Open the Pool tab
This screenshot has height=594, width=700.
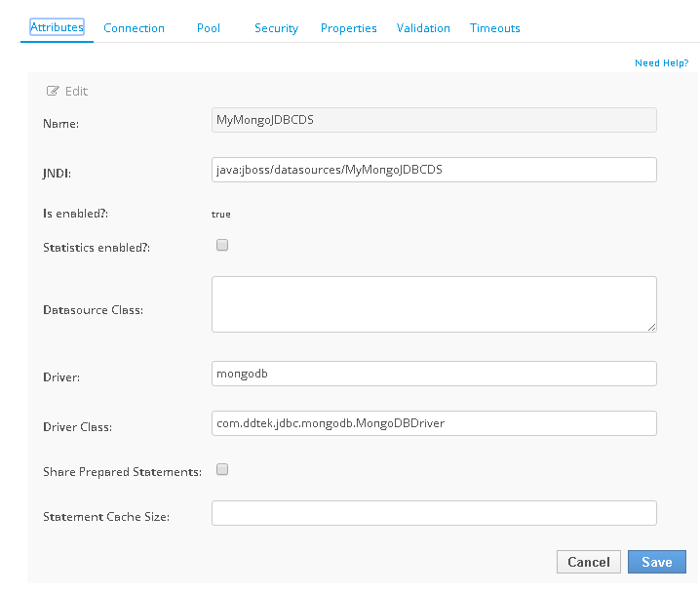(x=209, y=28)
